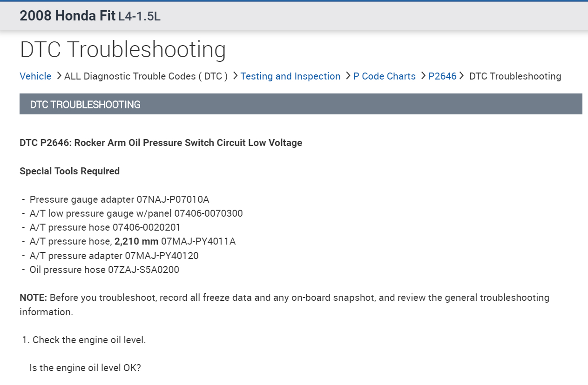Click the Vehicle breadcrumb link
Viewport: 588px width, 385px height.
tap(35, 76)
